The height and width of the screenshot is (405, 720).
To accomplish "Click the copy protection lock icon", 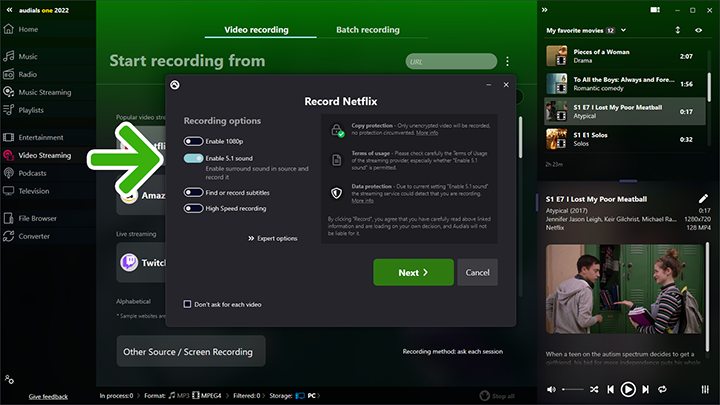I will (338, 130).
